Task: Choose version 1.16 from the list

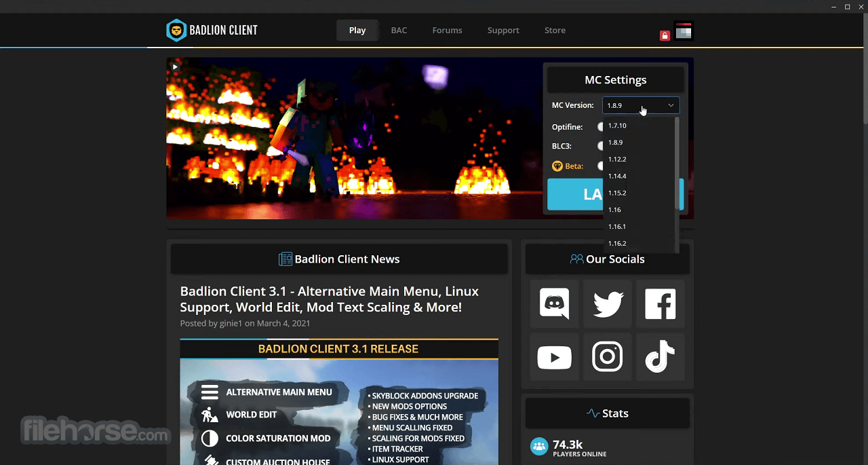Action: pos(639,210)
